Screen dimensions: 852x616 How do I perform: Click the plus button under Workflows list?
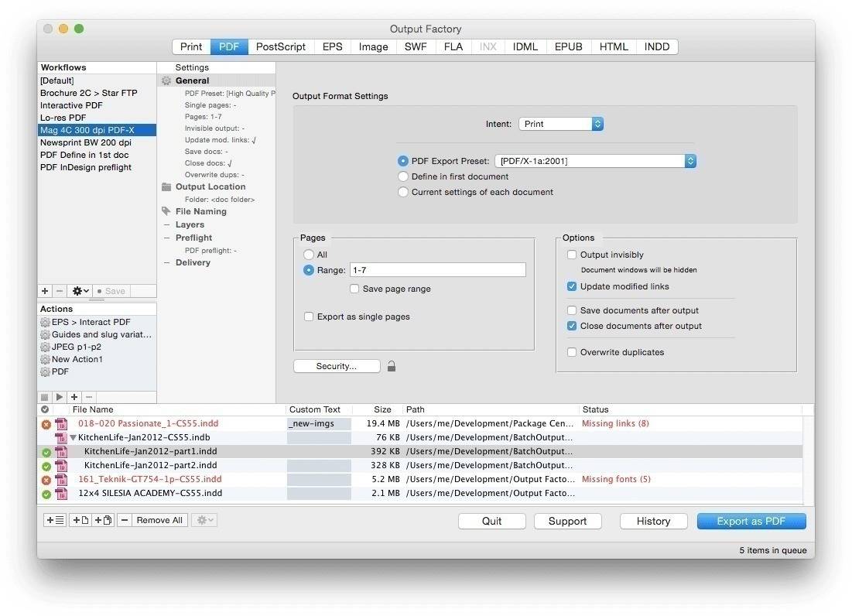[45, 291]
